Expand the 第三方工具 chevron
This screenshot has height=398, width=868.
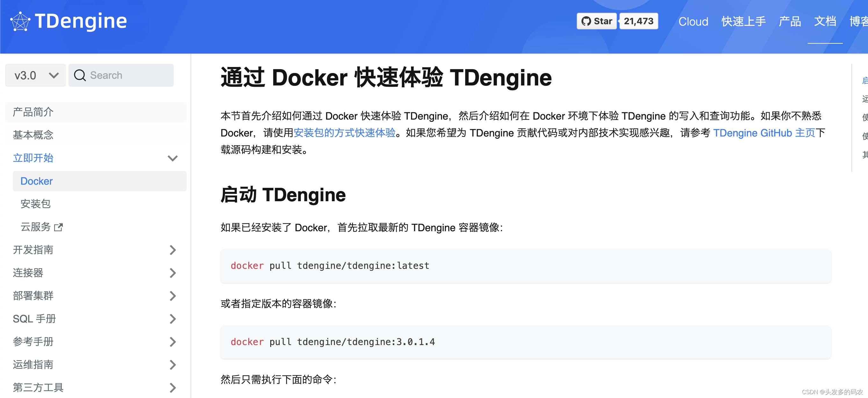click(x=172, y=387)
